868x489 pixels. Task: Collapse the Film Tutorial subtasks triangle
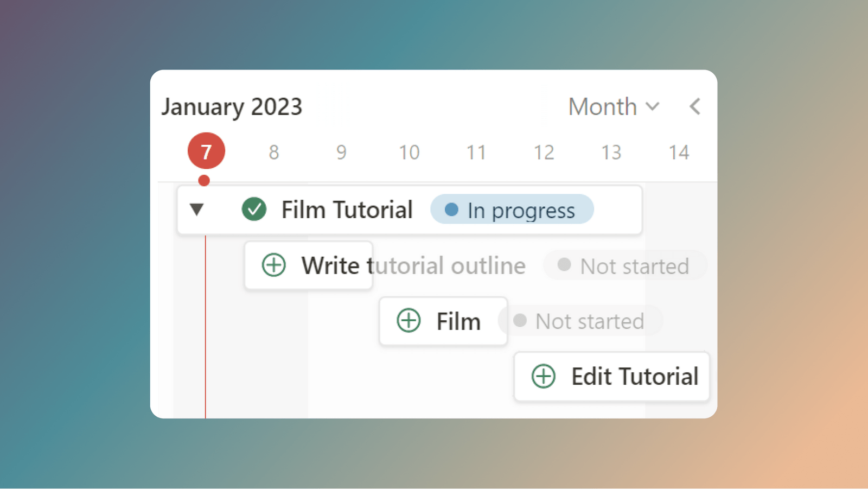point(197,209)
